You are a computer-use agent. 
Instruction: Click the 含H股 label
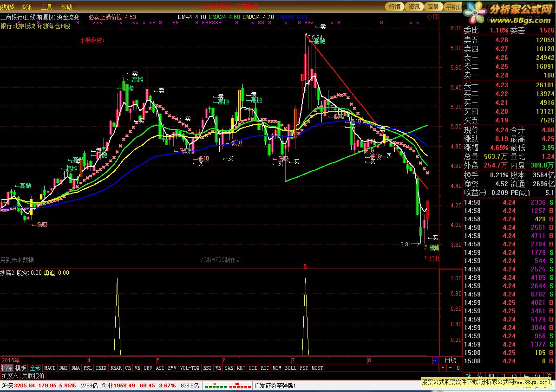tap(63, 26)
